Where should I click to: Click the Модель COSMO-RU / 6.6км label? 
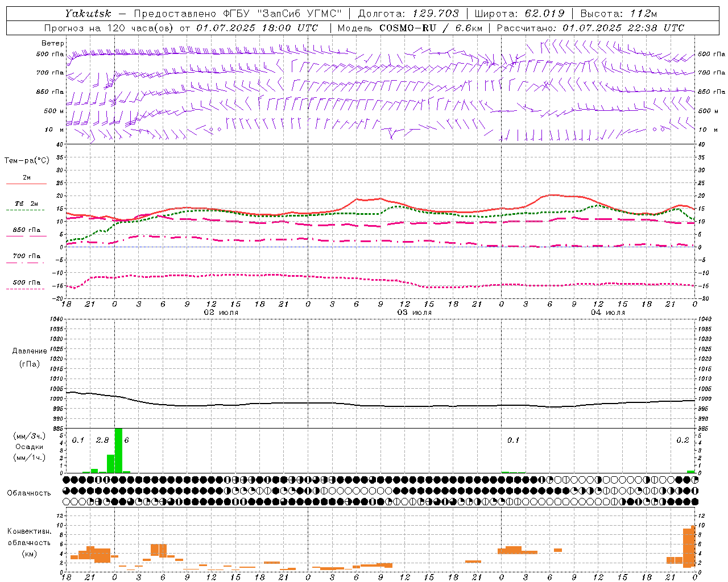[410, 28]
